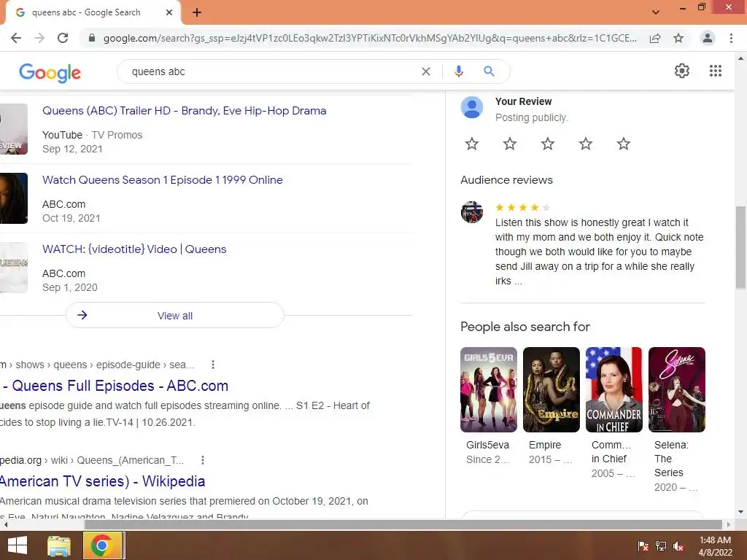
Task: Open 'Watch Queens Season 1 Episode 1 1999 Online'
Action: 163,180
